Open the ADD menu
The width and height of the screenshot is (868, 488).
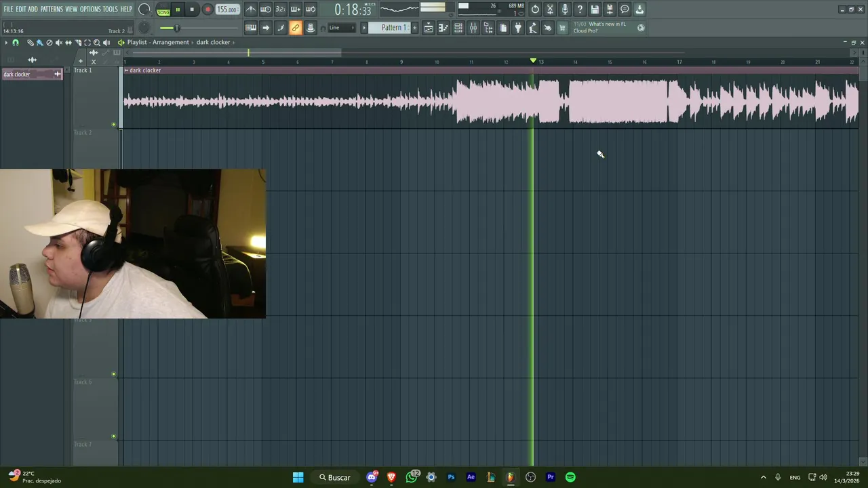click(x=33, y=9)
